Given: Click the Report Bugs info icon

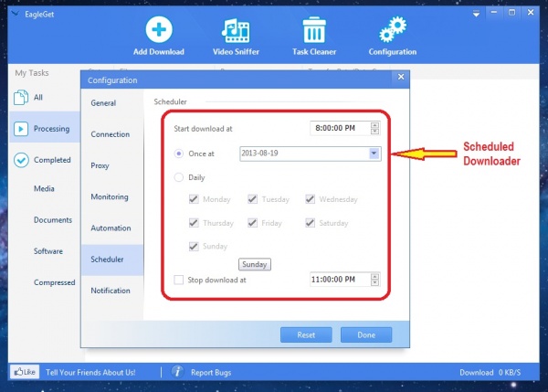Looking at the screenshot, I should tap(177, 372).
